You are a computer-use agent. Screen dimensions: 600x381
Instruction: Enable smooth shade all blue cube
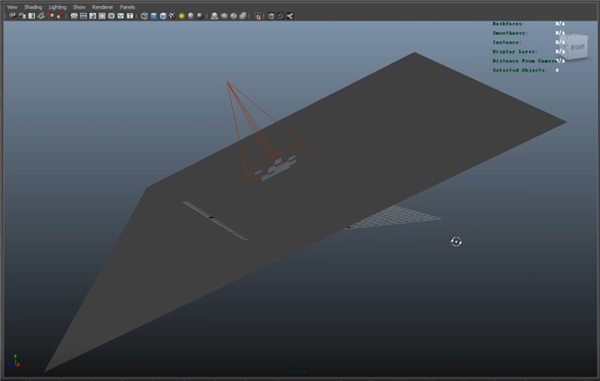[153, 16]
